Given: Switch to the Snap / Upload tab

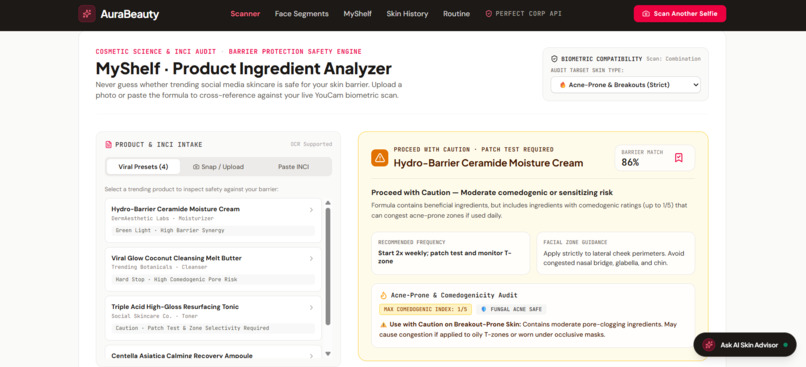Looking at the screenshot, I should click(218, 167).
